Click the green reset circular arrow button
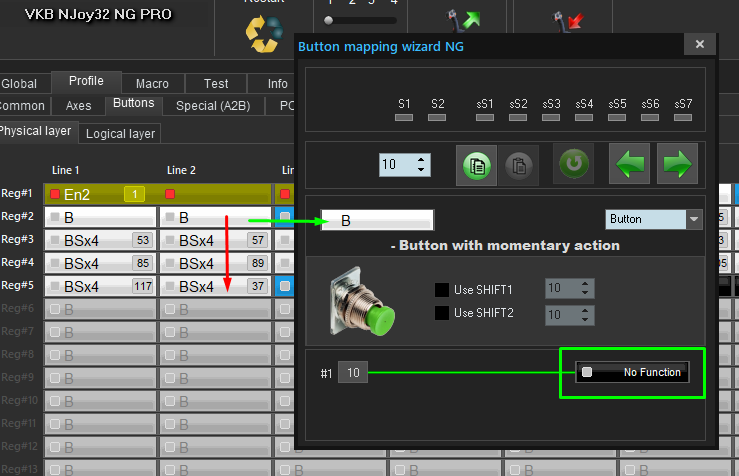This screenshot has width=739, height=476. [x=574, y=164]
